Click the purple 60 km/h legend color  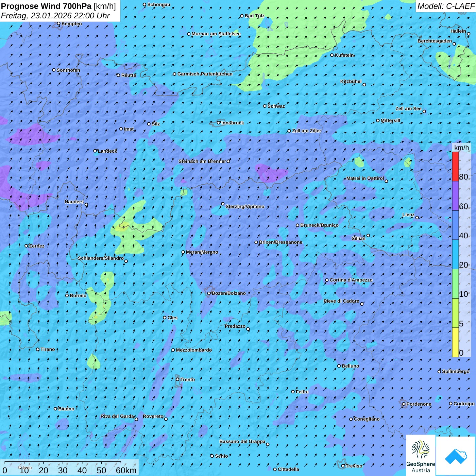[x=455, y=196]
